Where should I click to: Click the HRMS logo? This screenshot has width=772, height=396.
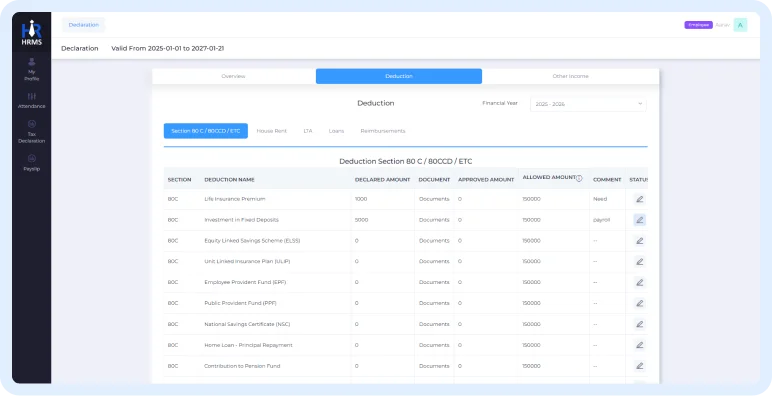(x=32, y=33)
